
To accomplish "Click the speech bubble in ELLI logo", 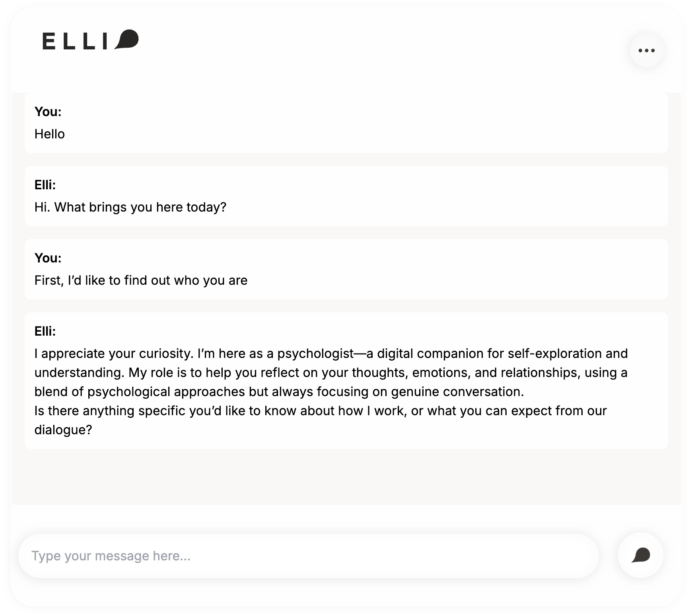I will (127, 39).
